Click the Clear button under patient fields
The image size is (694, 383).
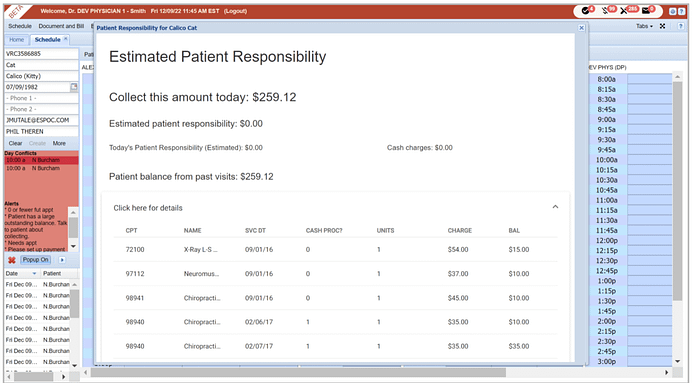[x=15, y=143]
